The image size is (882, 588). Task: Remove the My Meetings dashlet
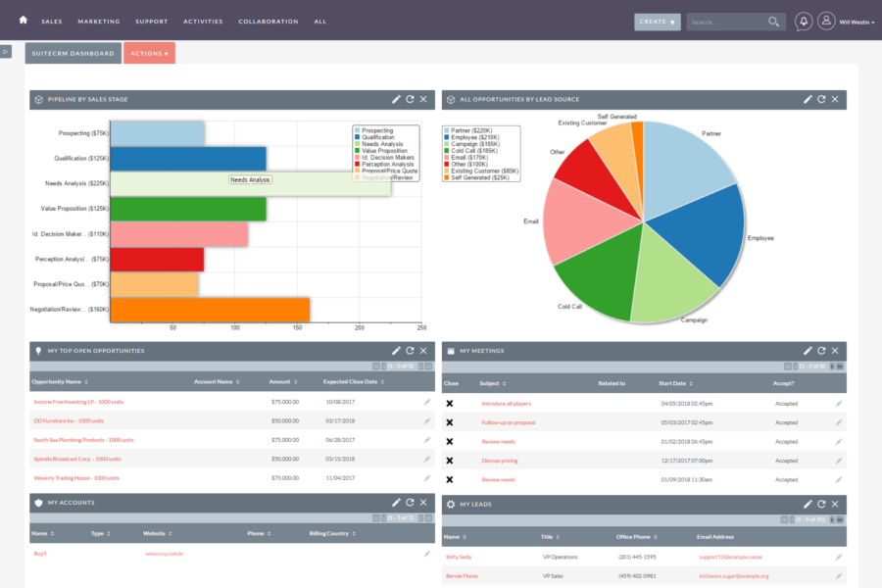[835, 350]
